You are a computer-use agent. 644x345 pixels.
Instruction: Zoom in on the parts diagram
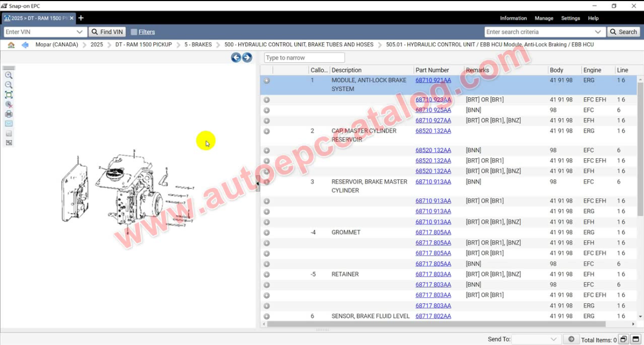tap(9, 76)
